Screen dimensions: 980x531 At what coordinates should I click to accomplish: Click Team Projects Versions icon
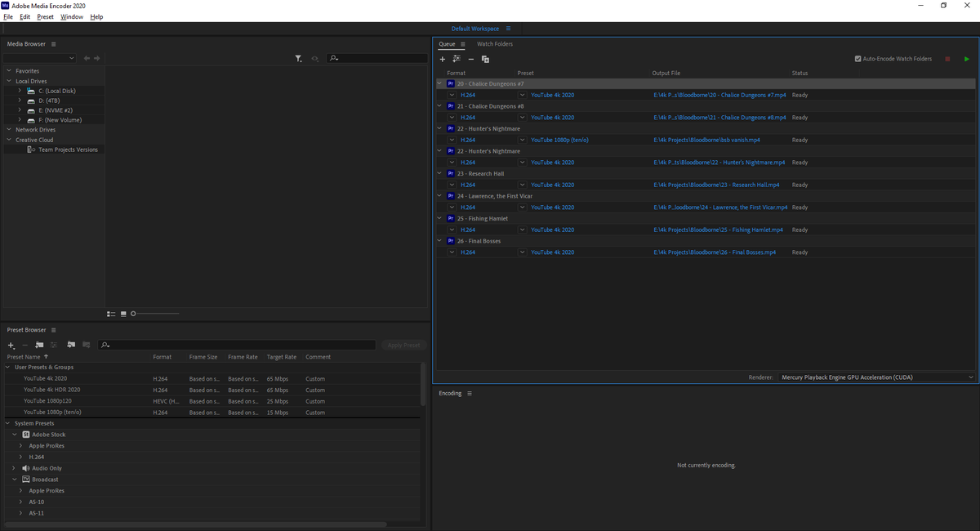(x=31, y=149)
